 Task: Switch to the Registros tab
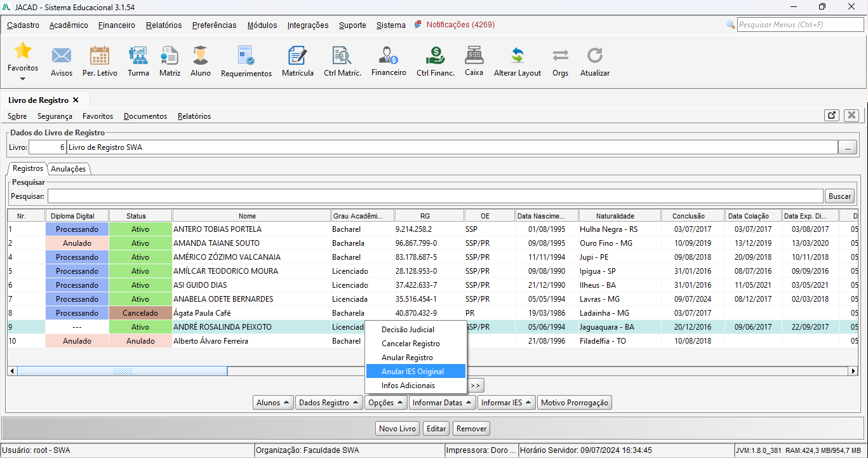[x=27, y=168]
